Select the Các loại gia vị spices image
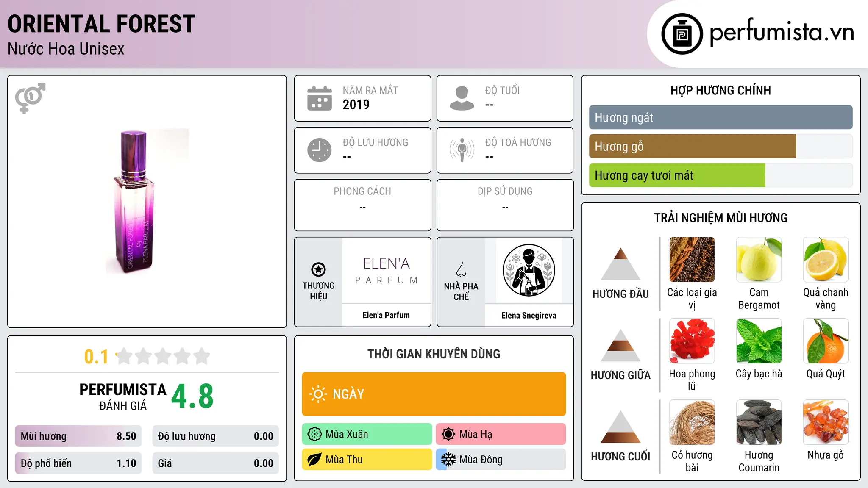Image resolution: width=868 pixels, height=488 pixels. coord(692,260)
